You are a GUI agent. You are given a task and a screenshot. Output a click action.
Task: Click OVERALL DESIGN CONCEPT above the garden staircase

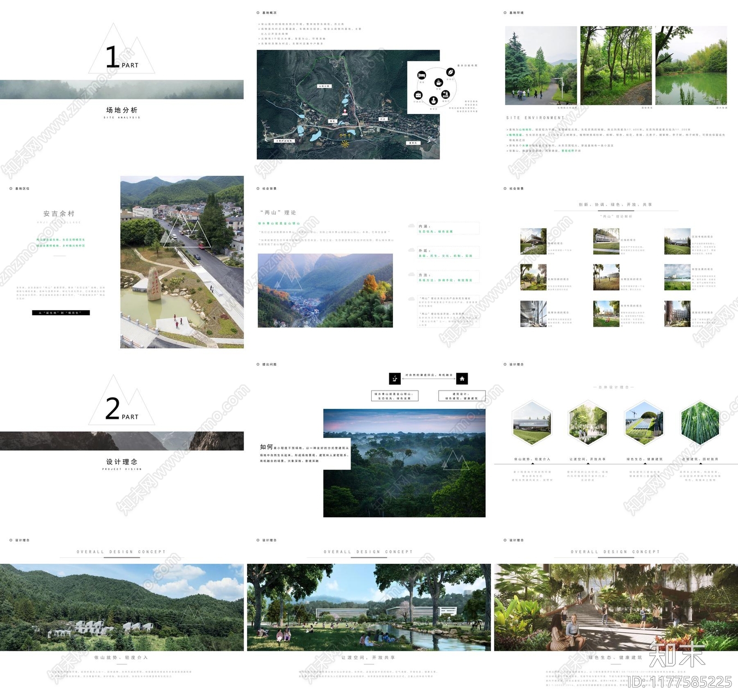tap(616, 552)
